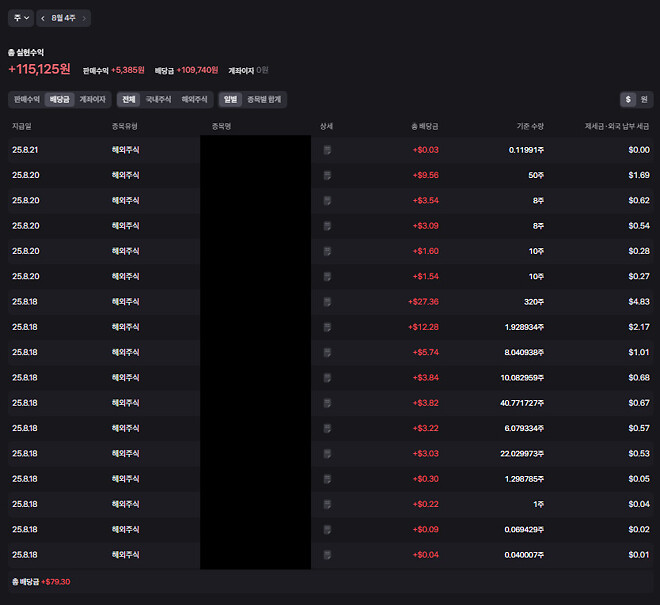The height and width of the screenshot is (605, 660).
Task: Open the 주 period dropdown
Action: pos(21,18)
